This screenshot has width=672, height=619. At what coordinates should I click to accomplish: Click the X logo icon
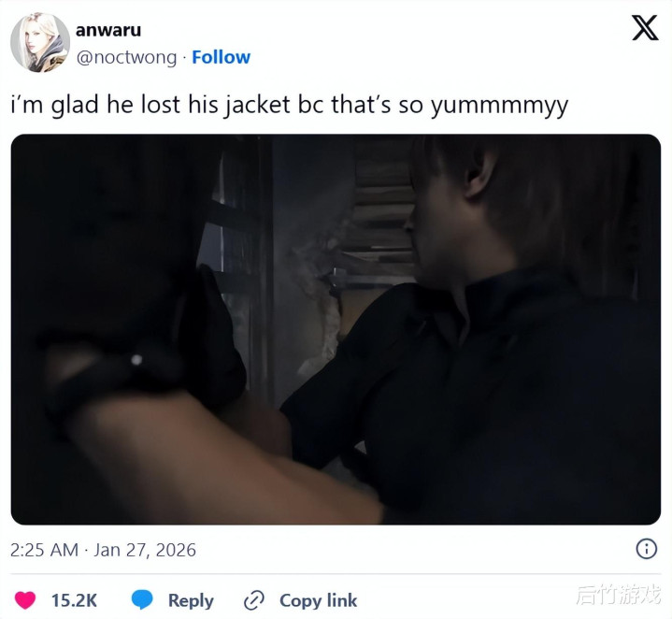coord(645,28)
